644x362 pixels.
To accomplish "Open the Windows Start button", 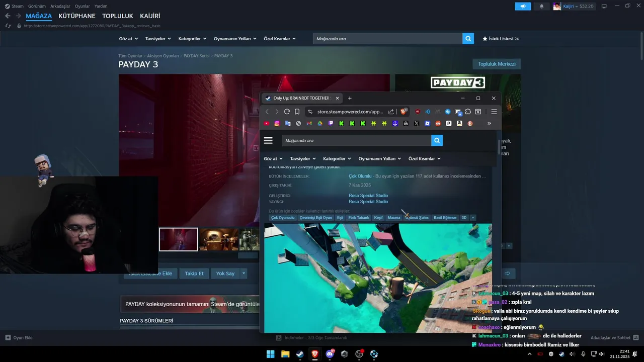I will [270, 354].
